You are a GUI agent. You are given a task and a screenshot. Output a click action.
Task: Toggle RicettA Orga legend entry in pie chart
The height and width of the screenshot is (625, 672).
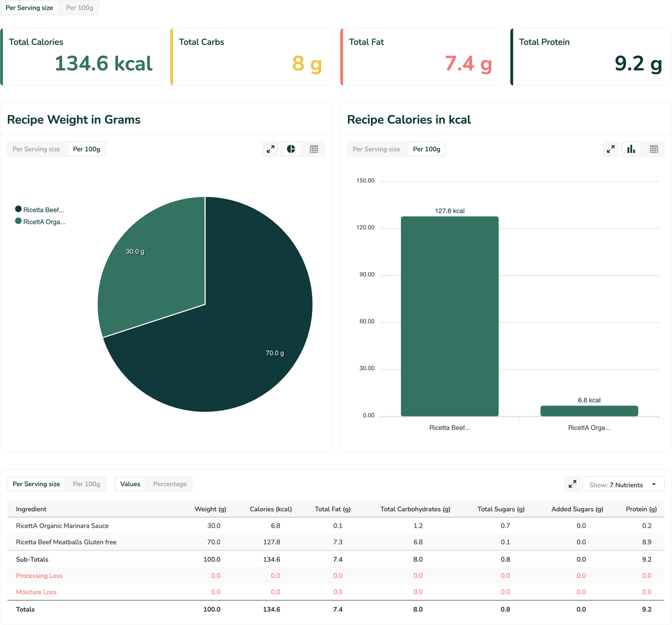pyautogui.click(x=40, y=222)
